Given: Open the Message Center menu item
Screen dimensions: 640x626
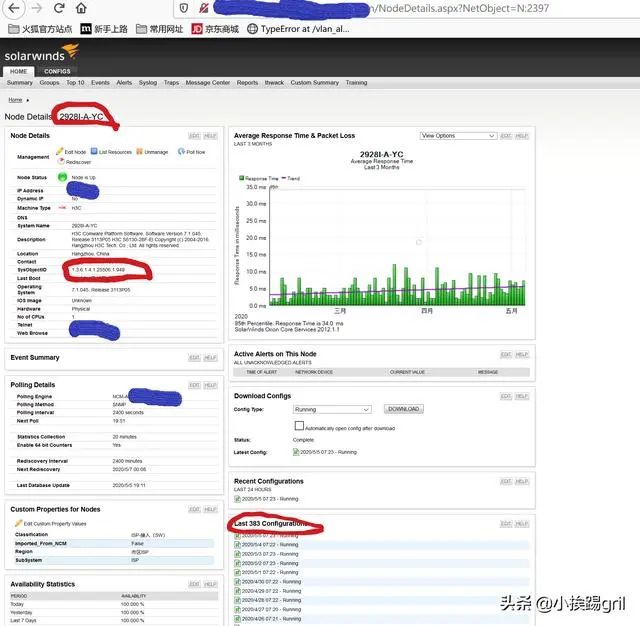Looking at the screenshot, I should pos(208,83).
